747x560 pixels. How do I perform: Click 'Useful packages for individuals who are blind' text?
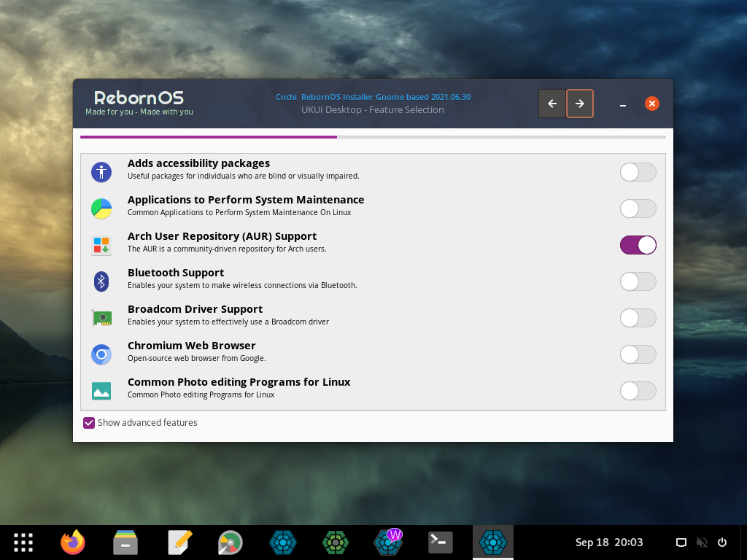(244, 176)
